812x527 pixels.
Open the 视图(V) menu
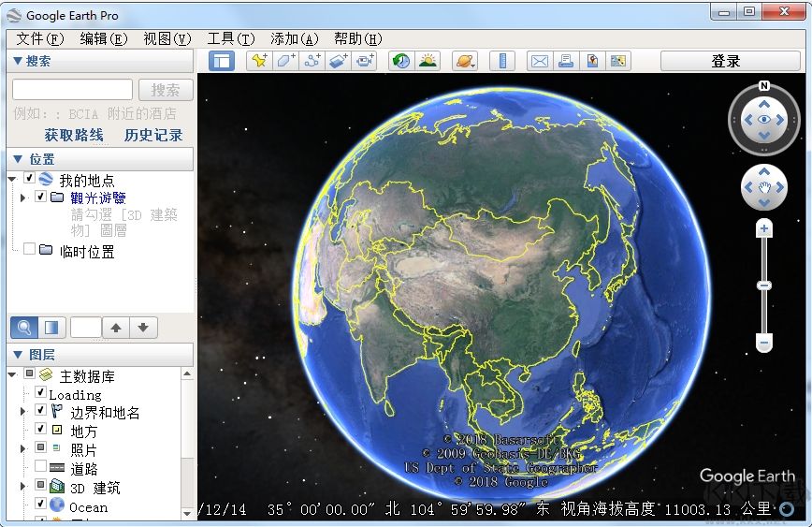pyautogui.click(x=167, y=38)
